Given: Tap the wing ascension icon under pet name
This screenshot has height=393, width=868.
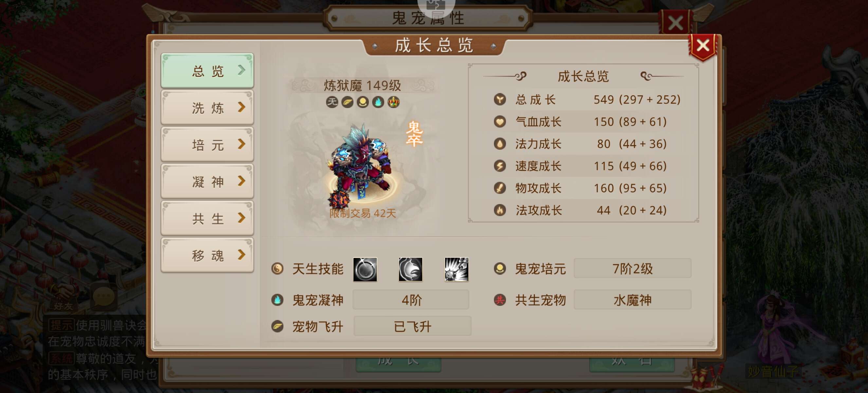Looking at the screenshot, I should coord(347,102).
